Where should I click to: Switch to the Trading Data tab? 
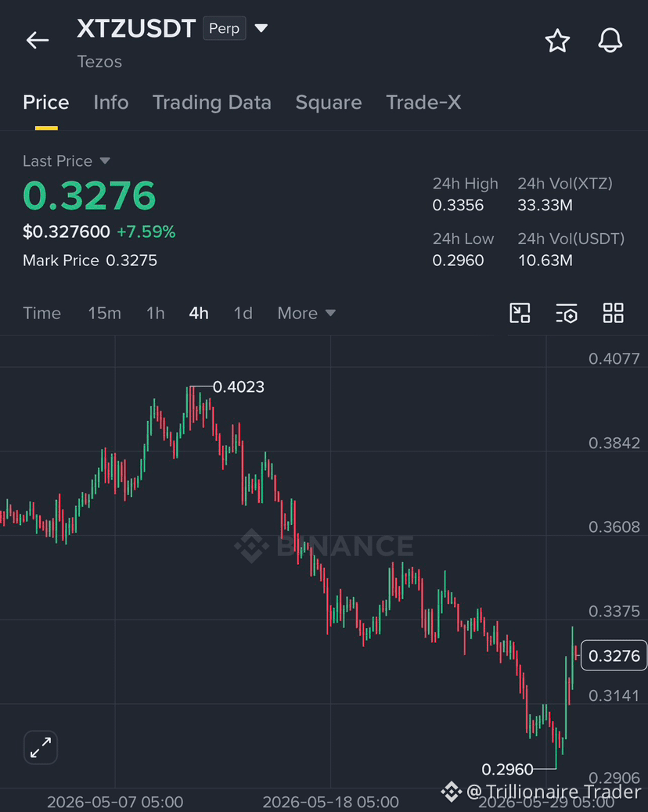212,102
